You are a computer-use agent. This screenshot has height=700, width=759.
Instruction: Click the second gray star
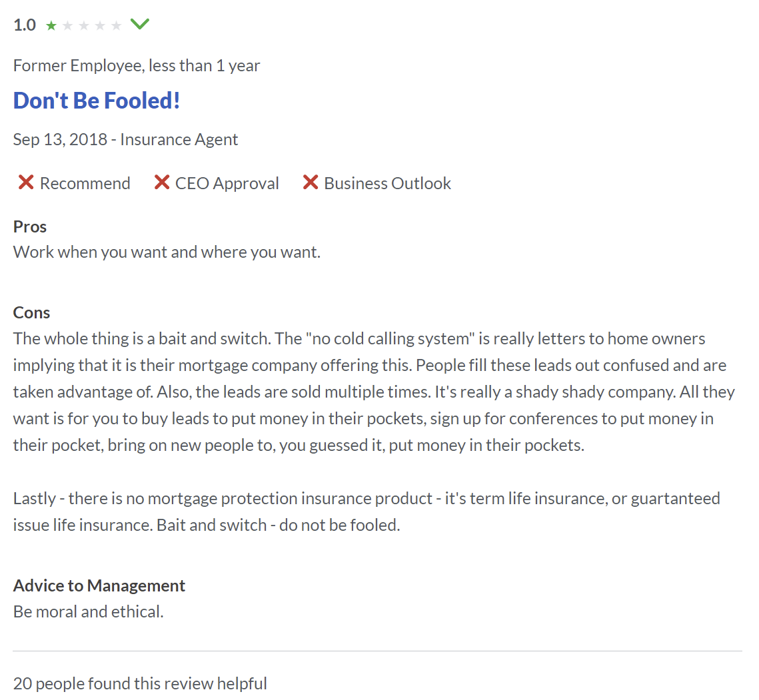click(x=68, y=25)
